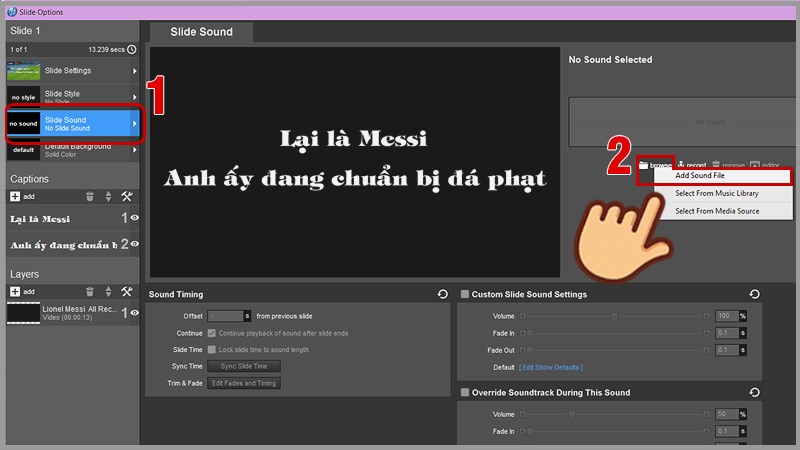Reset Custom Slide Sound Settings via reset icon
This screenshot has height=450, width=800.
[754, 294]
